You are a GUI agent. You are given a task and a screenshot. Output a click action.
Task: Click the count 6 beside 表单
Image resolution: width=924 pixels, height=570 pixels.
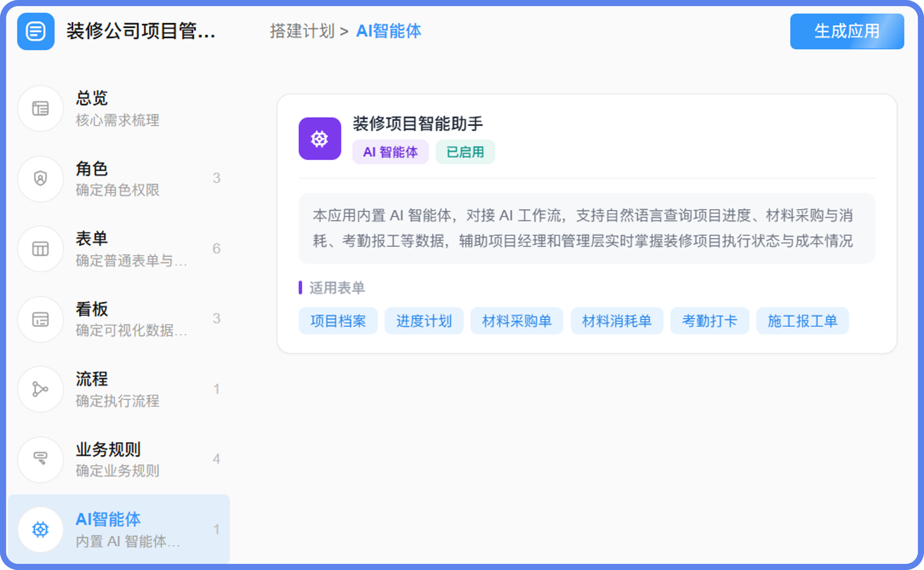tap(216, 249)
